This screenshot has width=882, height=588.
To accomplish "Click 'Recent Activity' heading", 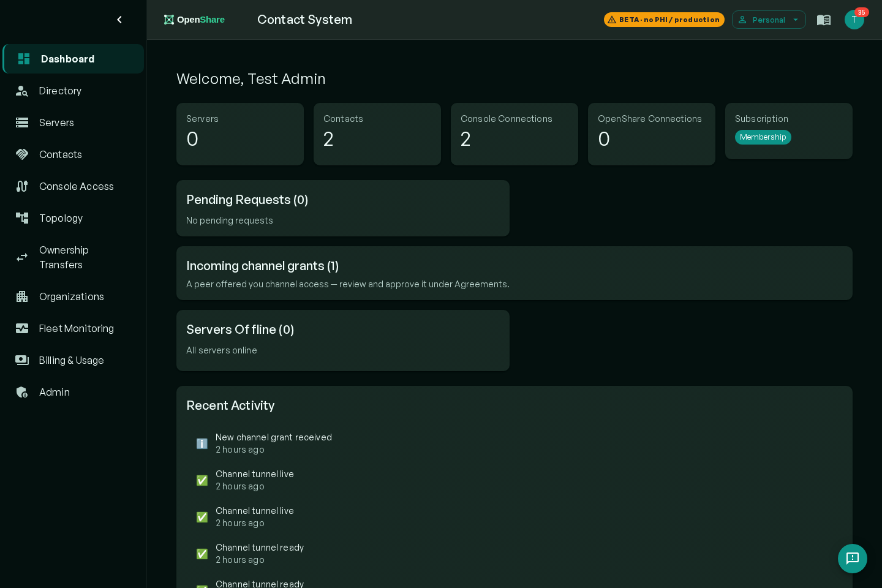I will click(x=230, y=405).
